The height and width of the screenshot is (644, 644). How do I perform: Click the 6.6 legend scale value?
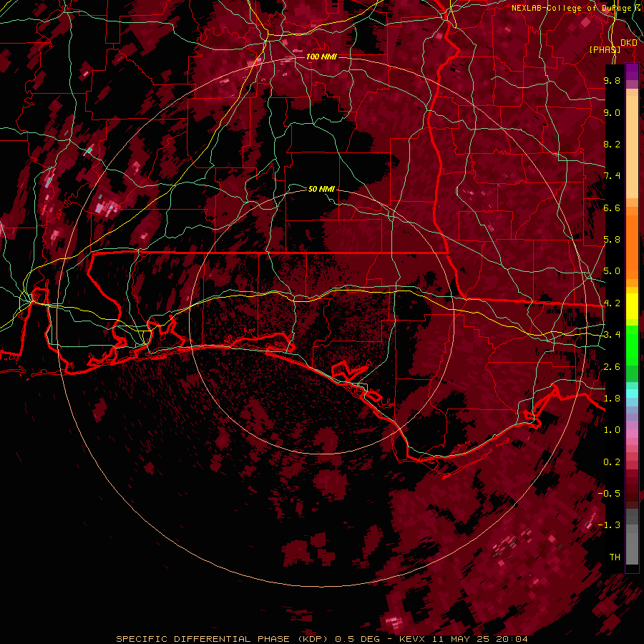click(x=612, y=208)
